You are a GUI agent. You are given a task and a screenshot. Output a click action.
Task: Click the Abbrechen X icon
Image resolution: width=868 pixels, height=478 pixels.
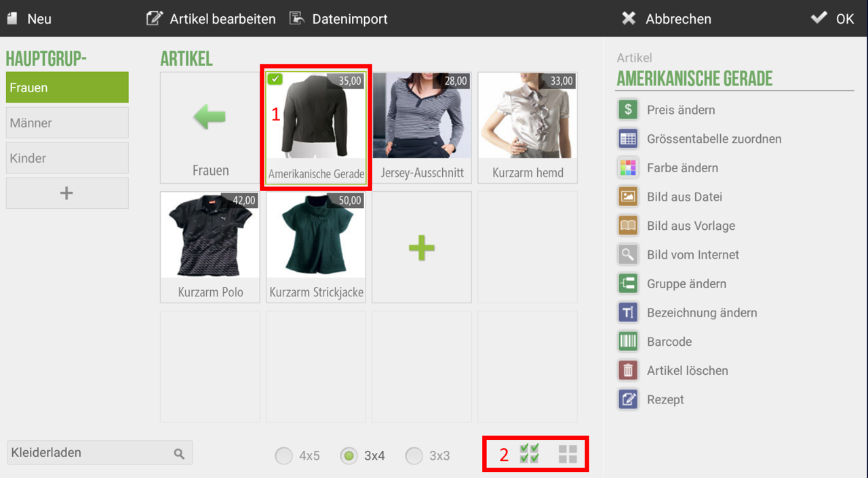coord(629,18)
